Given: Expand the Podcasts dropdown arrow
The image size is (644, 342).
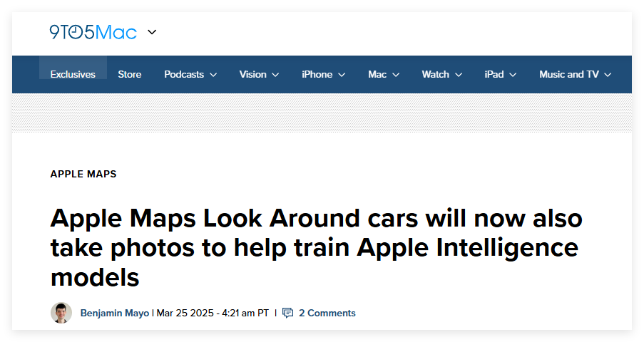Looking at the screenshot, I should click(x=213, y=75).
